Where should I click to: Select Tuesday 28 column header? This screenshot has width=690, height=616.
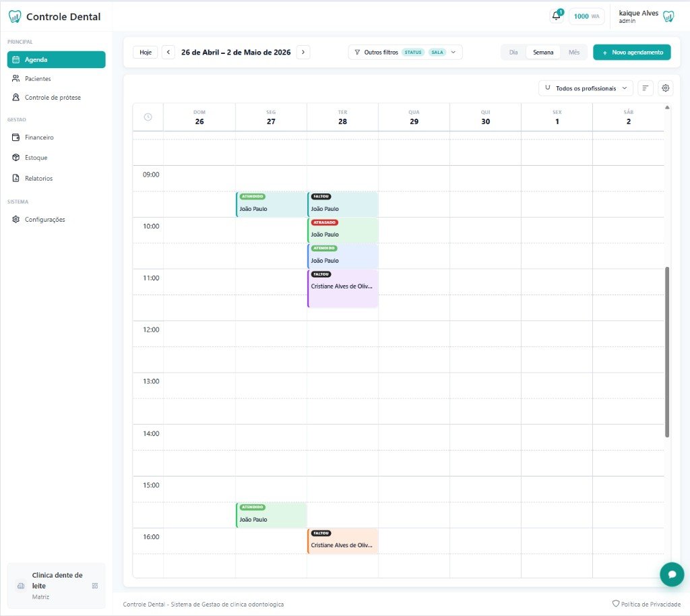[342, 117]
